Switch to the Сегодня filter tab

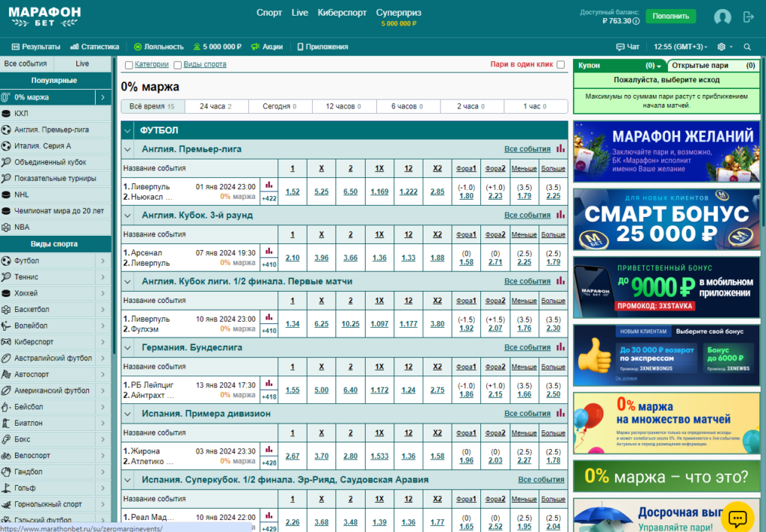pos(281,106)
